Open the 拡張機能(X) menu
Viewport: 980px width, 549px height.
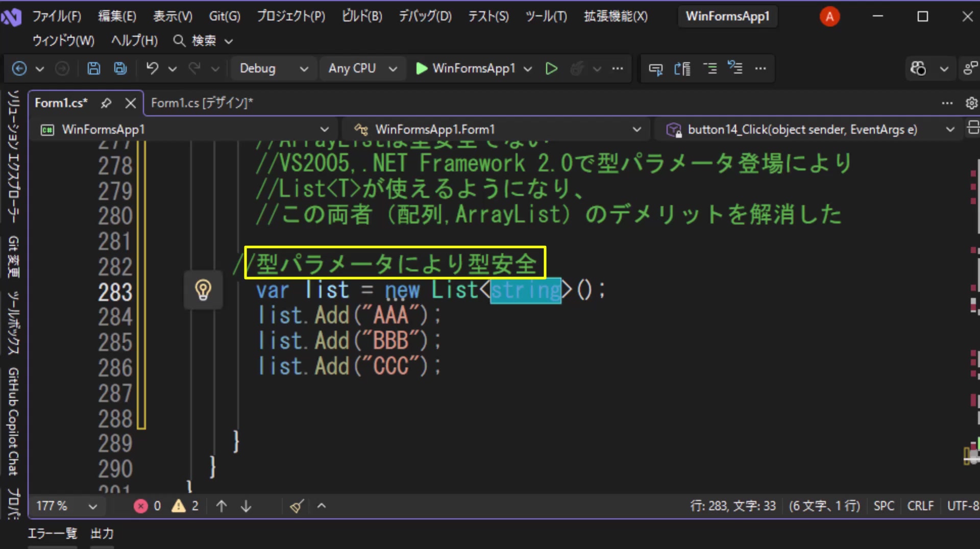click(x=616, y=16)
